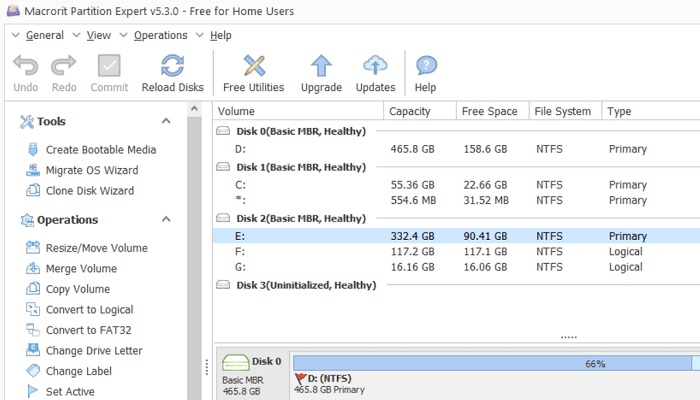Check for Updates via cloud icon

tap(376, 66)
